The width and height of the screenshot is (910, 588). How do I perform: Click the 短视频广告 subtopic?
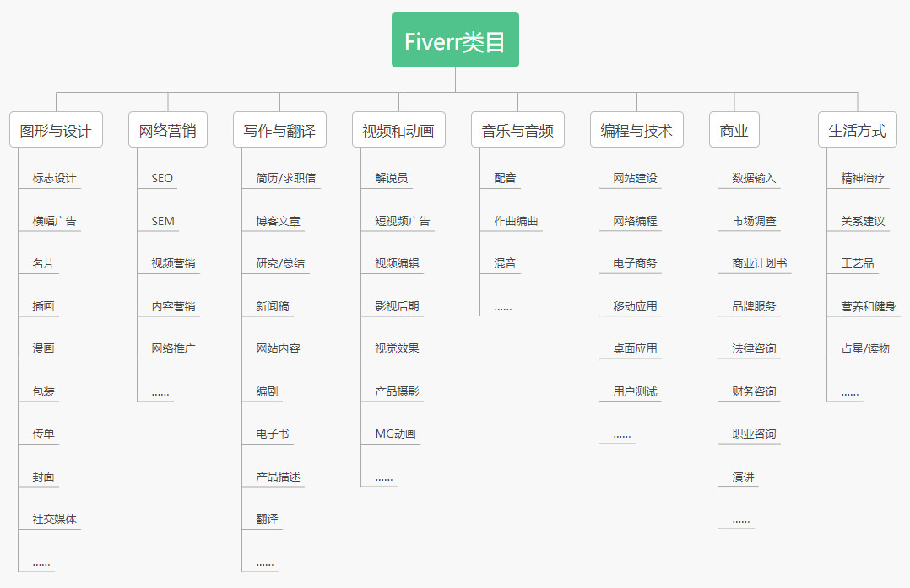402,221
